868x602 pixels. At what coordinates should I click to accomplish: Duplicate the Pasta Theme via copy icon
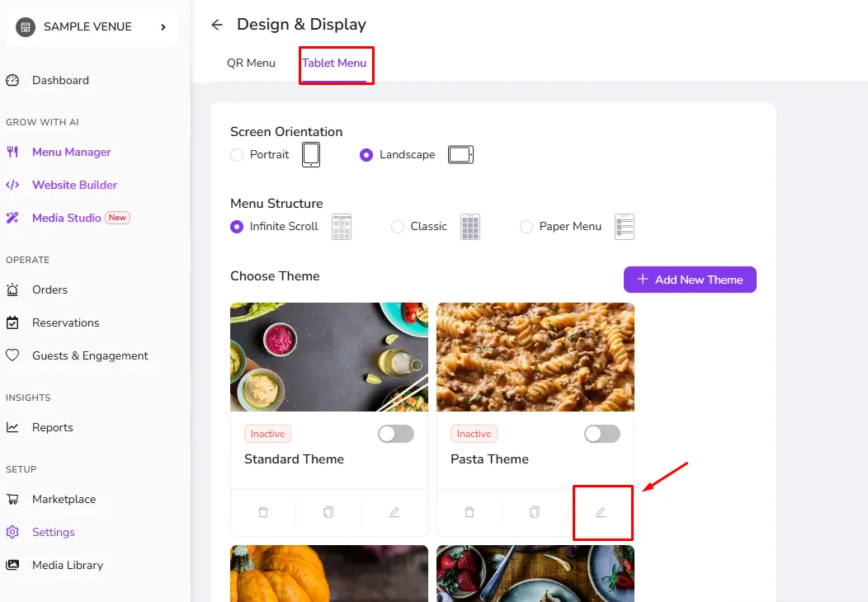(x=534, y=512)
